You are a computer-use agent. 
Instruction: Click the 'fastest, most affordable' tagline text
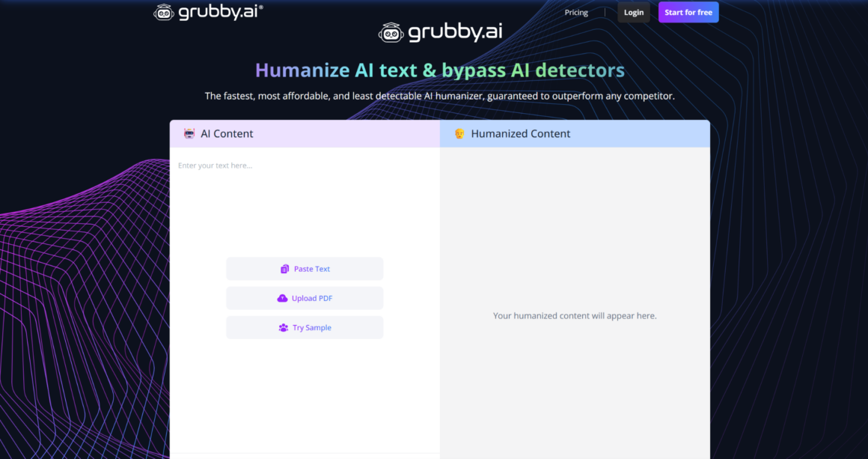439,96
